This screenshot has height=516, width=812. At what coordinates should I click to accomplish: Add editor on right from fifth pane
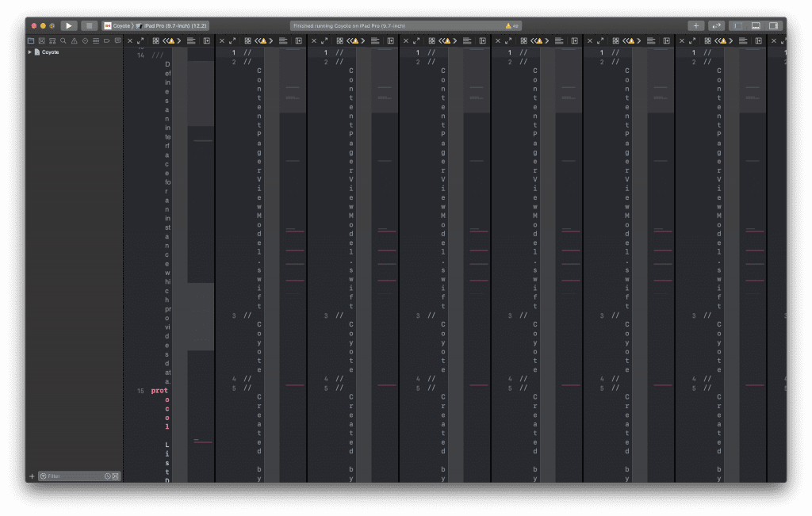[574, 41]
